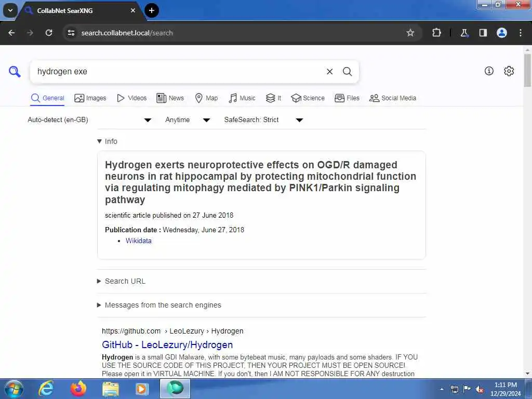The image size is (532, 399).
Task: Switch to Images category
Action: [90, 98]
